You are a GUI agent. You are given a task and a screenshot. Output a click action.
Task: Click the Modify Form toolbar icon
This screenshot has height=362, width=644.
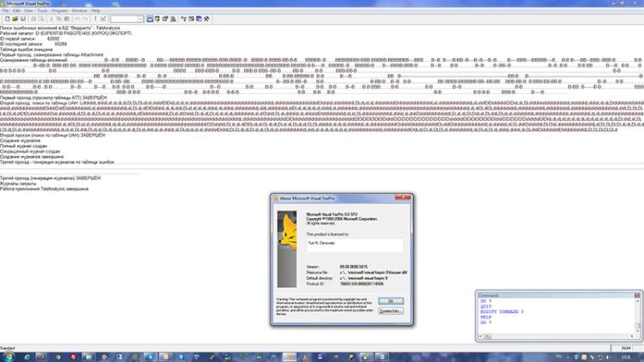pyautogui.click(x=103, y=19)
